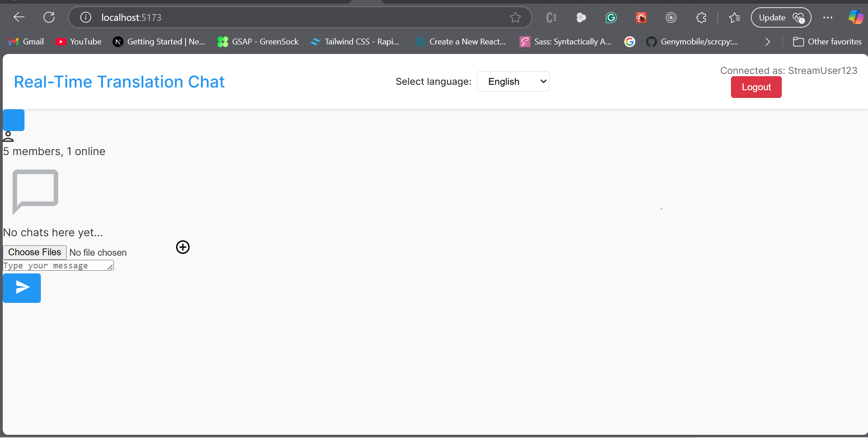This screenshot has width=868, height=438.
Task: Open the browser Extensions puzzle icon
Action: [701, 18]
